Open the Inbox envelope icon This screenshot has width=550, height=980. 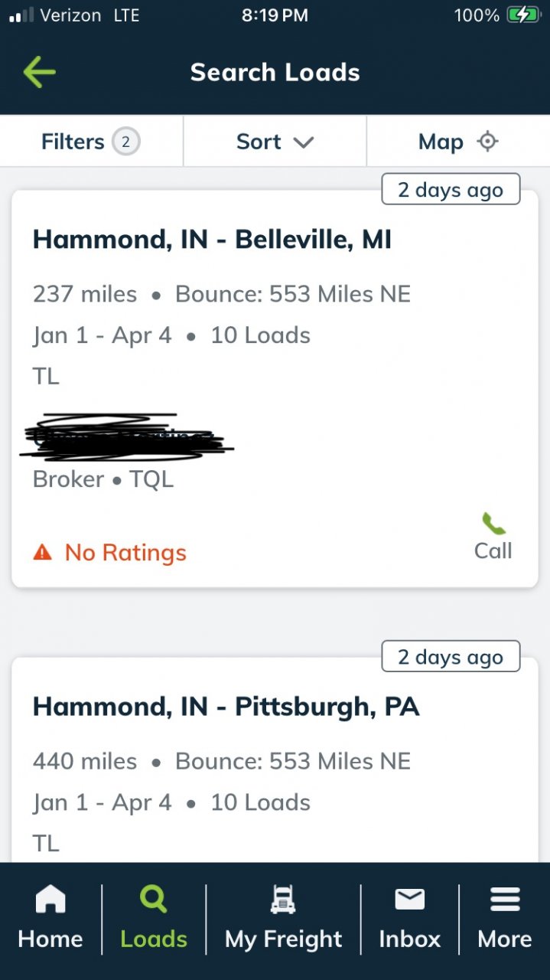pos(410,900)
